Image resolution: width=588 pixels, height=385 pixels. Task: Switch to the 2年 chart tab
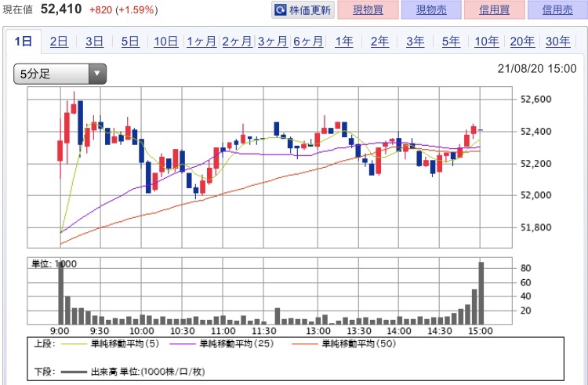click(379, 42)
